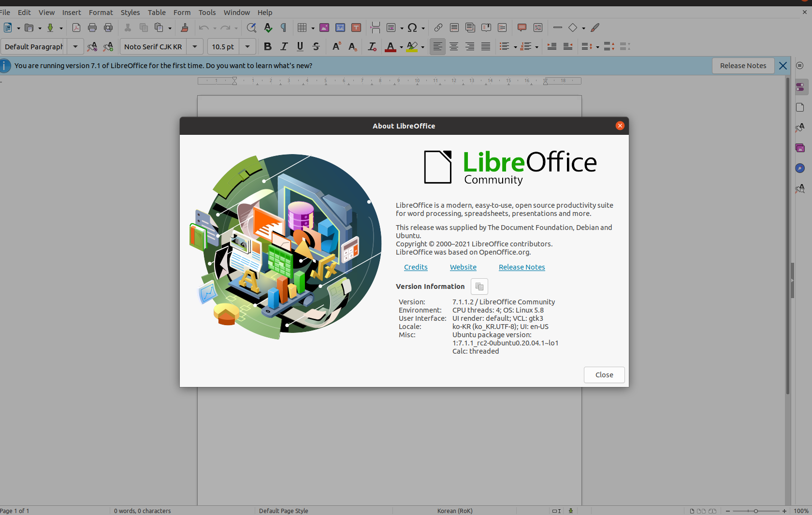Open the sidebar Gallery panel icon
Image resolution: width=812 pixels, height=515 pixels.
[x=800, y=148]
